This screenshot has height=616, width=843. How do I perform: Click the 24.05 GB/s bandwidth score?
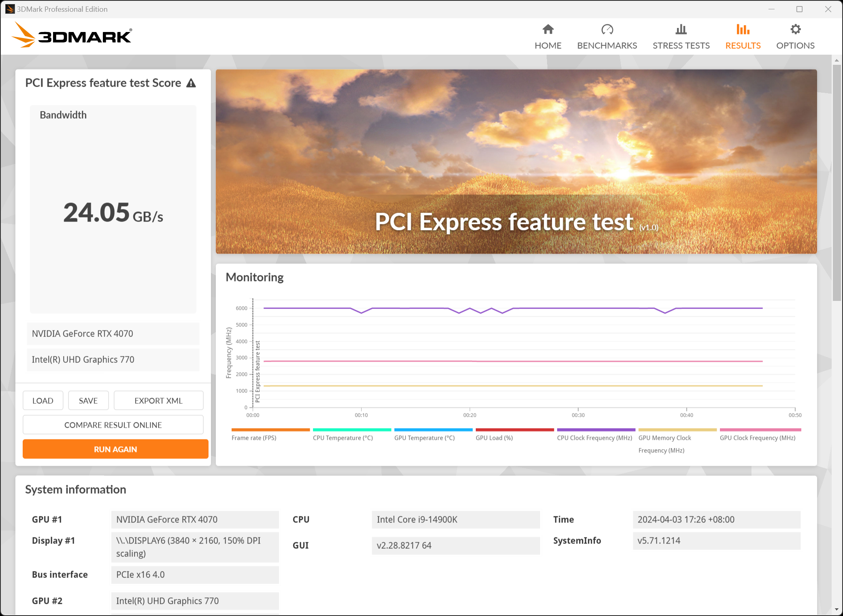113,213
